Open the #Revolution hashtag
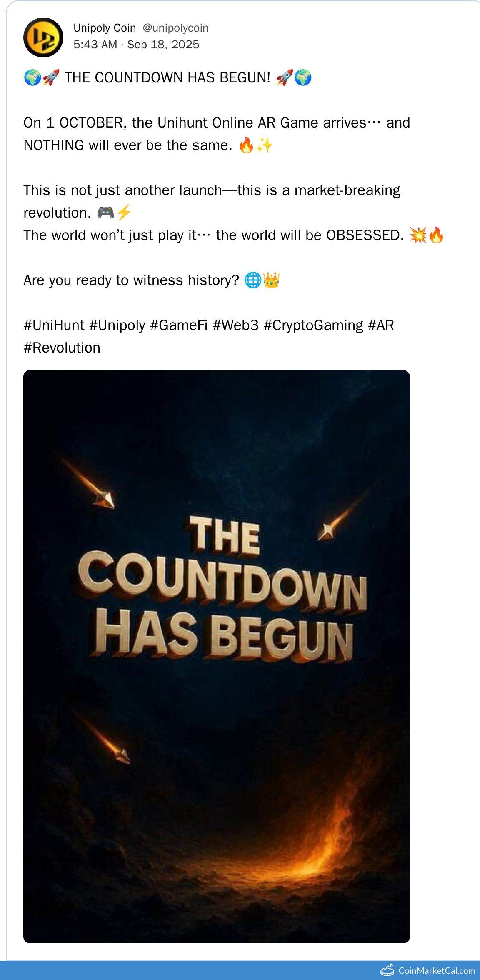This screenshot has height=980, width=480. (62, 347)
